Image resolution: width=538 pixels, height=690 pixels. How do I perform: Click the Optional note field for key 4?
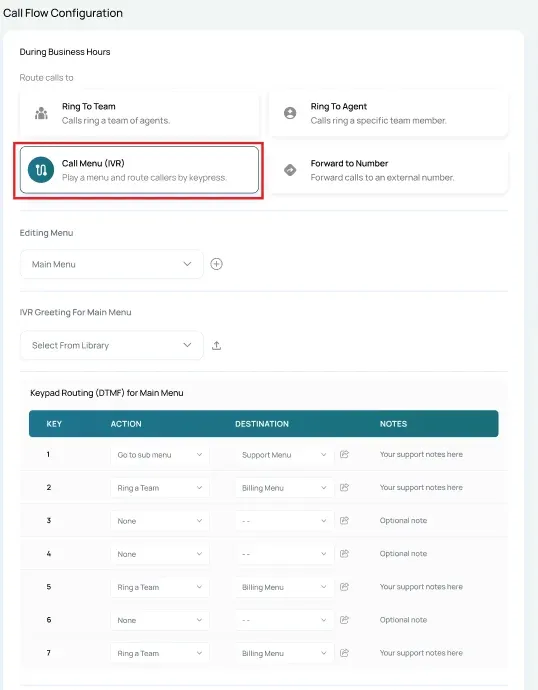(x=403, y=554)
